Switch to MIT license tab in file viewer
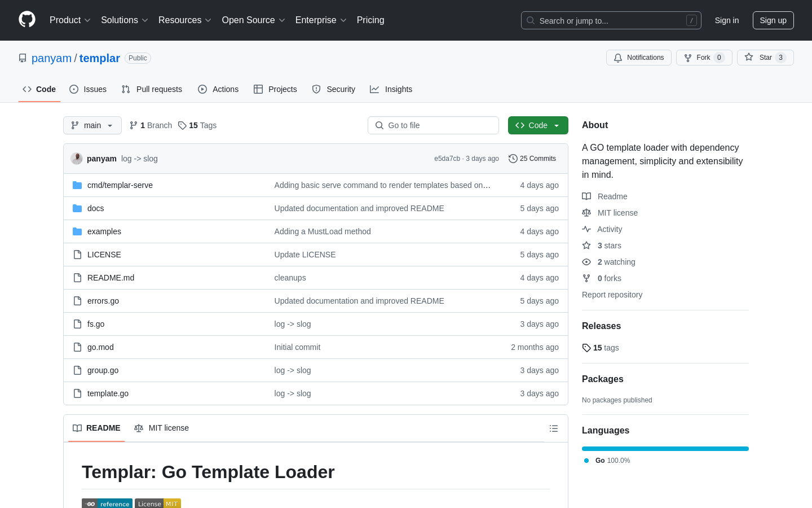812x508 pixels. pyautogui.click(x=161, y=428)
